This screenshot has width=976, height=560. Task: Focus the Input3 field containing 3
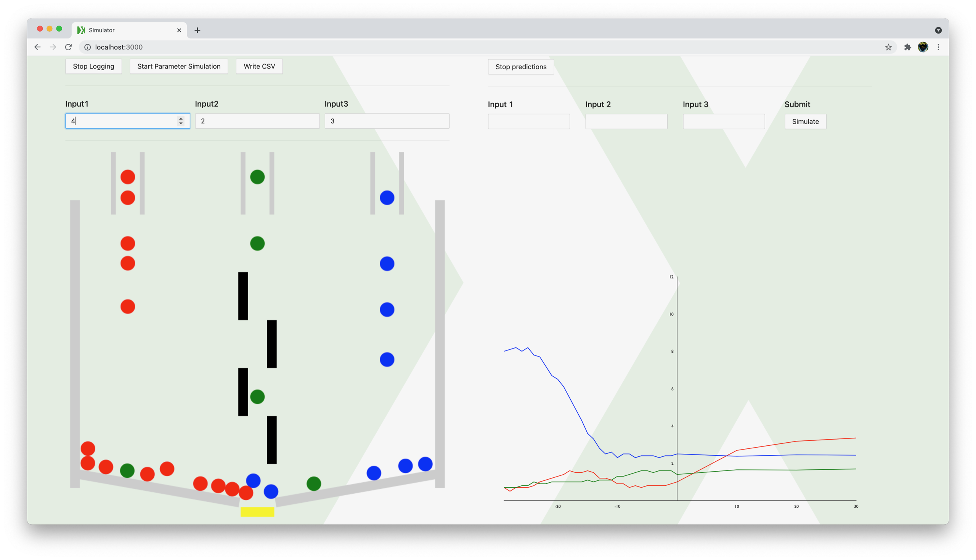(387, 121)
